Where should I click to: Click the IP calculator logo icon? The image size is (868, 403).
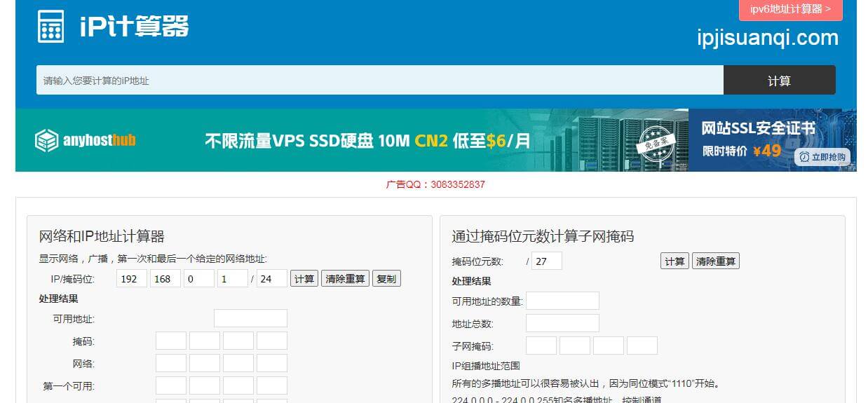50,27
